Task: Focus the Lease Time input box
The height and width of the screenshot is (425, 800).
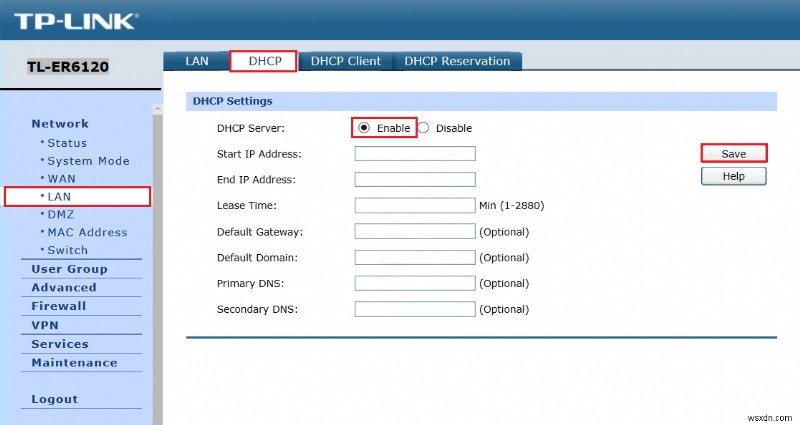Action: (x=415, y=205)
